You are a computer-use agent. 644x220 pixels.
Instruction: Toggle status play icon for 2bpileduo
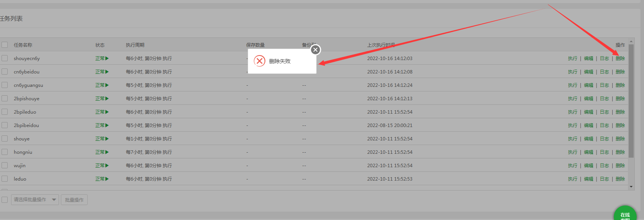(107, 112)
